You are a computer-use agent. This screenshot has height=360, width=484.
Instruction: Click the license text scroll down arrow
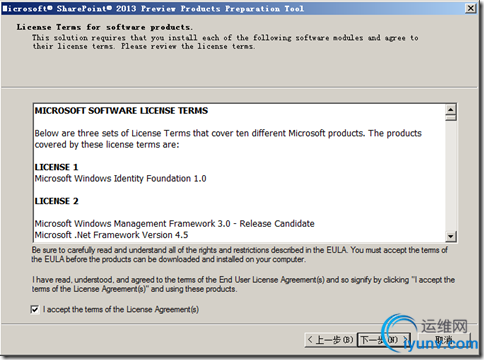coord(451,237)
